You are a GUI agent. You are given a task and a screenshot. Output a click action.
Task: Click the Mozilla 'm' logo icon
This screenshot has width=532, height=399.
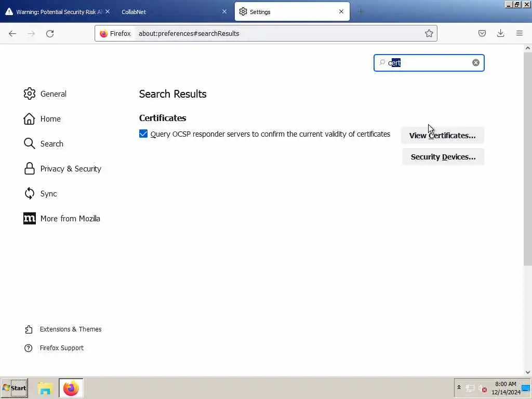pos(30,219)
